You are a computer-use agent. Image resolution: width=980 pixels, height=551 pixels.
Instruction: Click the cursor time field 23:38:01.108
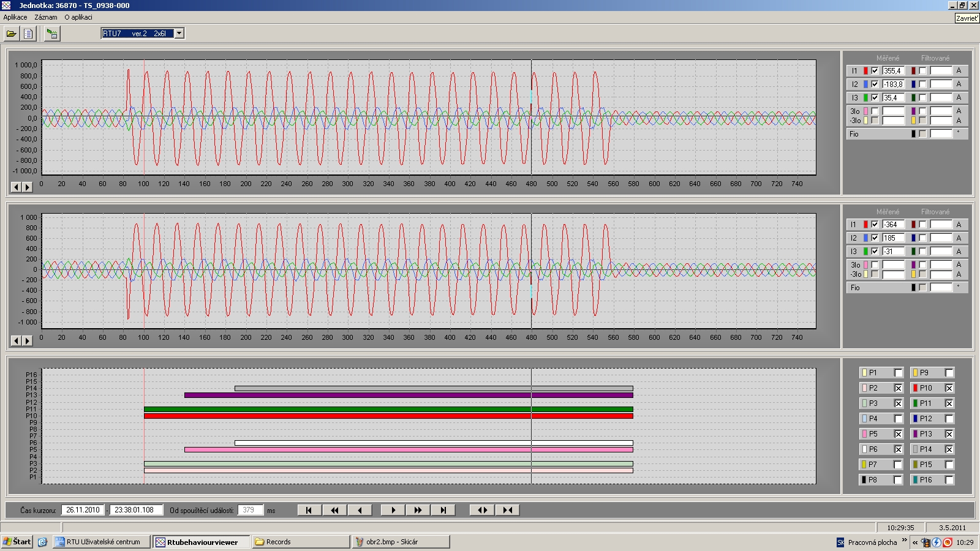tap(136, 510)
